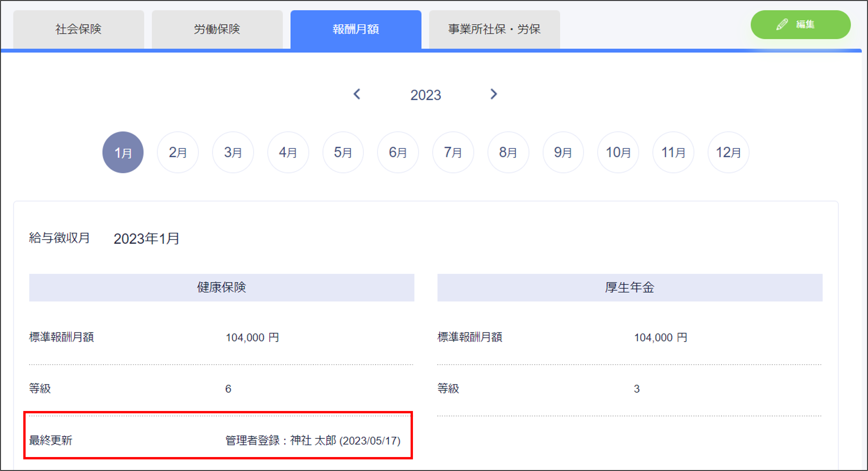Select the 11月 month circle
Screen dimensions: 868x471
point(673,152)
